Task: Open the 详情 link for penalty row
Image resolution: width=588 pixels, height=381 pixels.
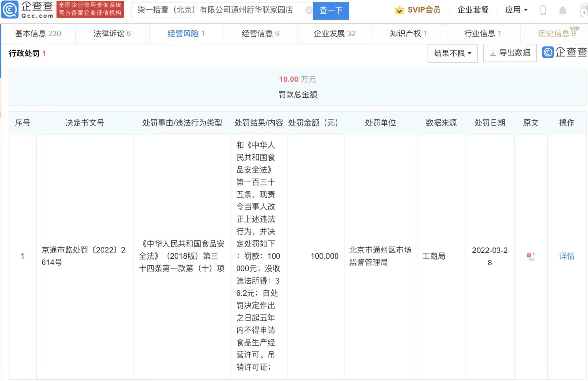Action: [x=567, y=256]
